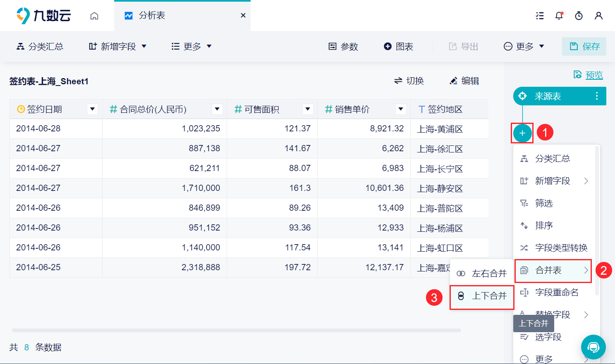Open the home page icon
Screen dimensions: 615x364
94,16
